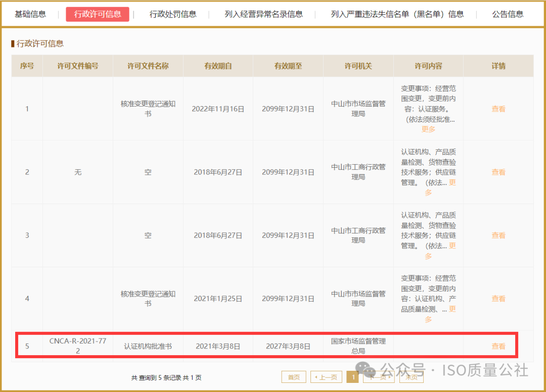Click the 详情 column header

point(498,66)
